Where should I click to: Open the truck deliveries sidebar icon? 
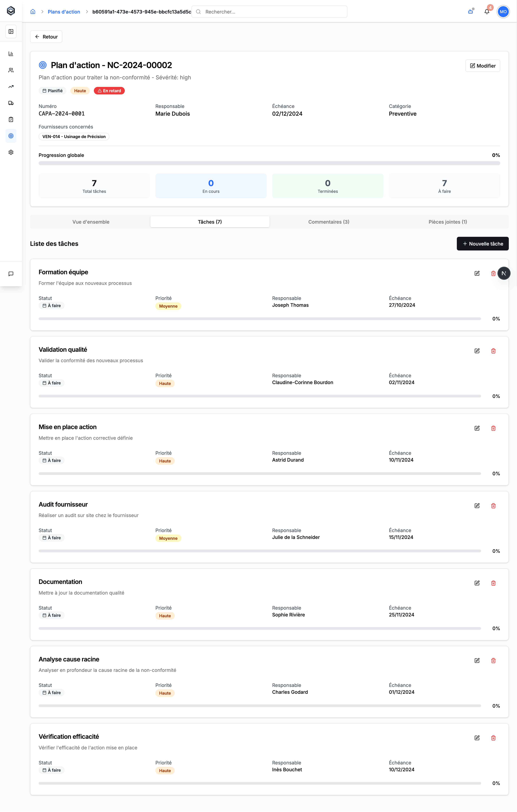pos(11,103)
